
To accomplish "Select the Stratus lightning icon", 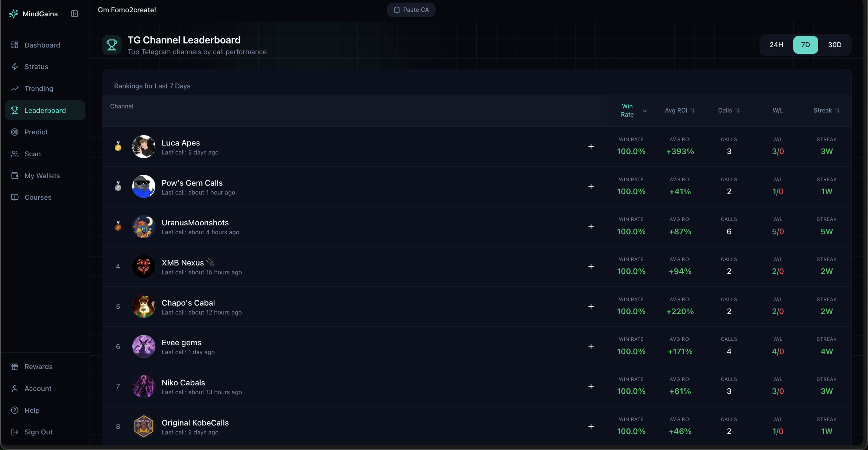I will coord(15,66).
